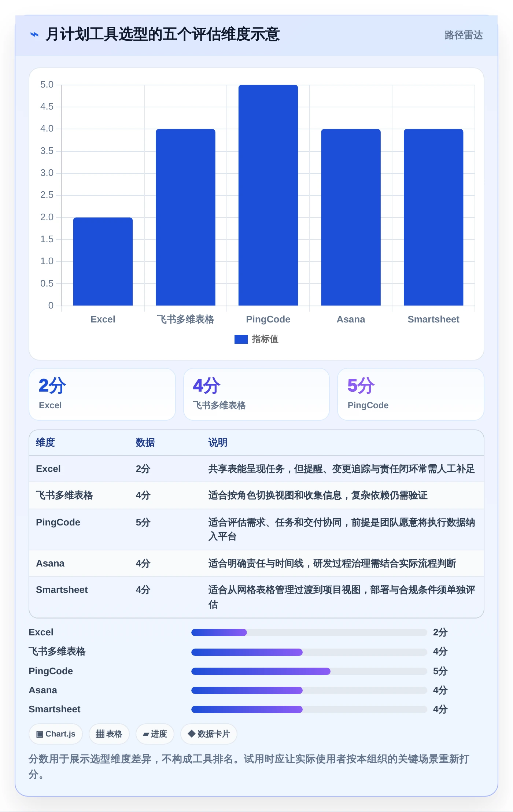
Task: Click the 数据卡片 tag chip
Action: [209, 734]
